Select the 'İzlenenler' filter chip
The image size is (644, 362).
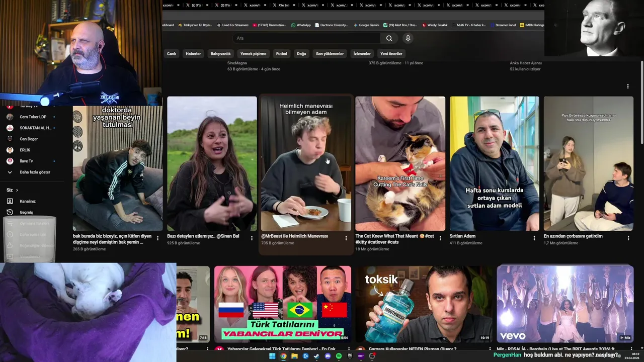(362, 54)
